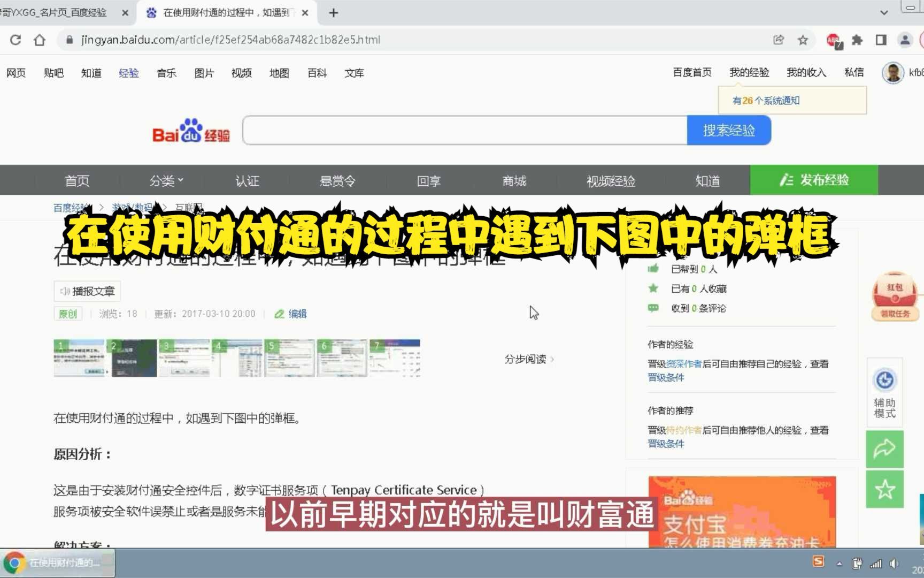Select 回享 in the nav bar
This screenshot has height=578, width=924.
pyautogui.click(x=428, y=181)
